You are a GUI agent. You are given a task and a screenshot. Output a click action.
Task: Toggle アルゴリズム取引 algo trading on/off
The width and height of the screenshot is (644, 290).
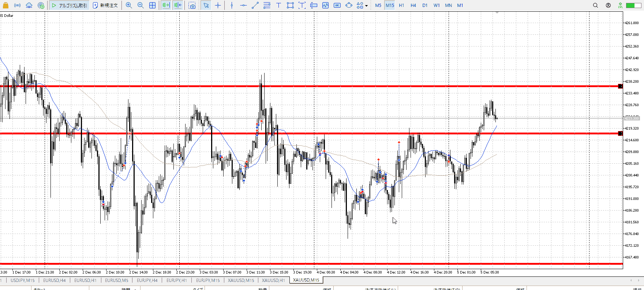[70, 5]
